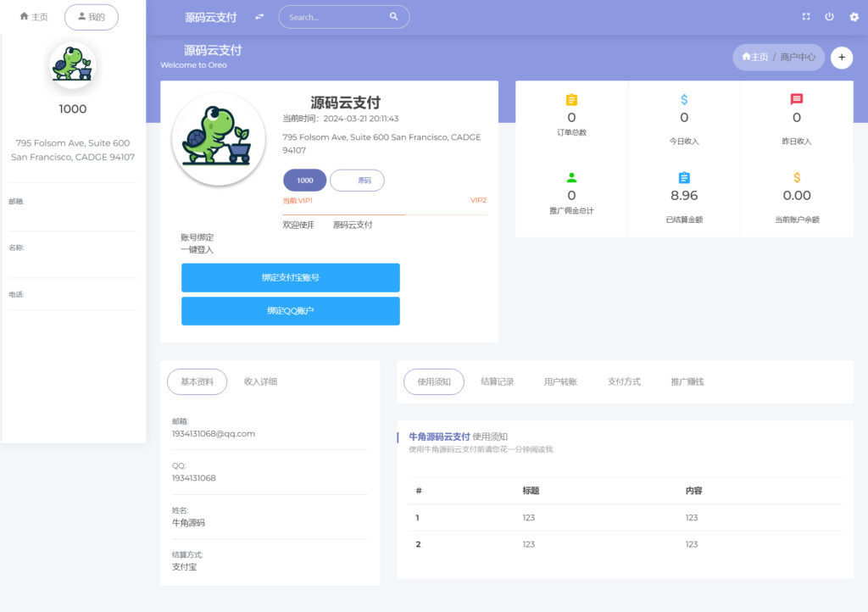Open the settings gear in the top bar

tap(853, 16)
